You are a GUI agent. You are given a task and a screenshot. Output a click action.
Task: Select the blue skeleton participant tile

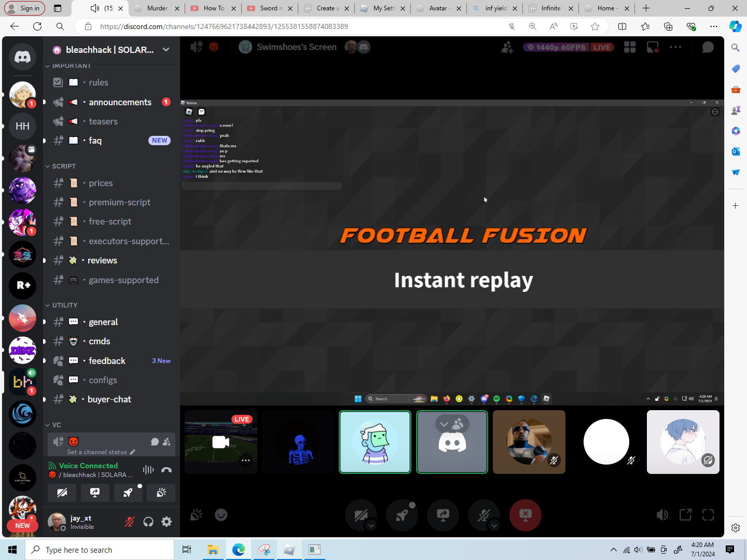(x=298, y=442)
